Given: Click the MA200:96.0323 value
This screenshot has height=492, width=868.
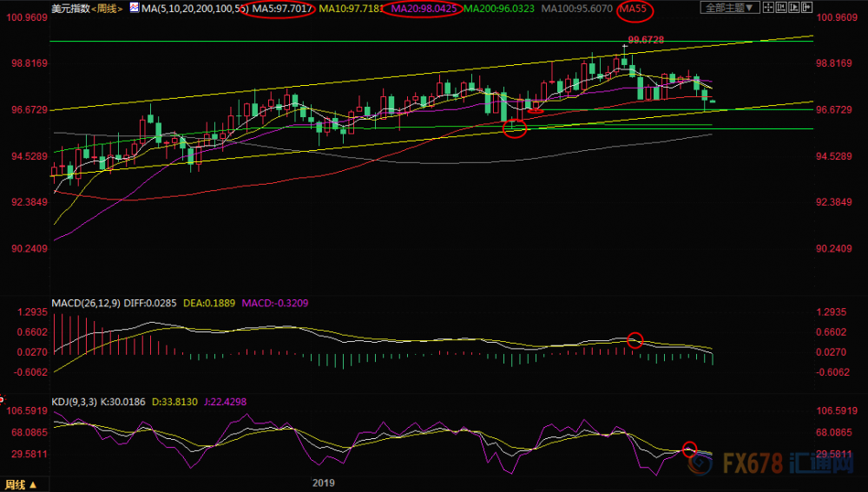Looking at the screenshot, I should (499, 9).
